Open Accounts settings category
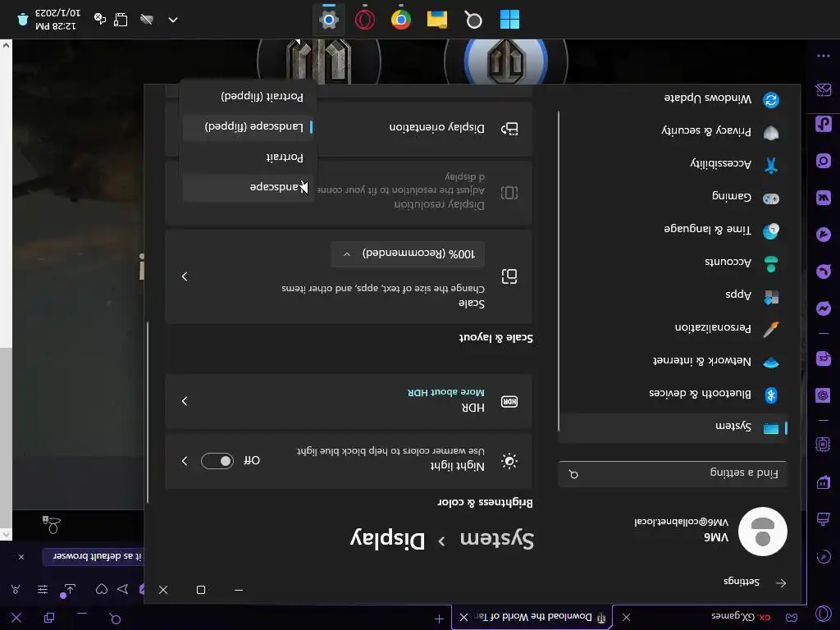 click(673, 262)
